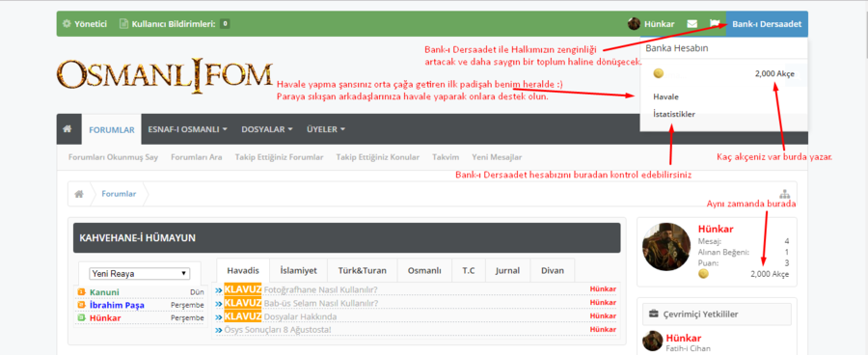868x355 pixels.
Task: Click the Banka Hesabın header
Action: (x=677, y=48)
